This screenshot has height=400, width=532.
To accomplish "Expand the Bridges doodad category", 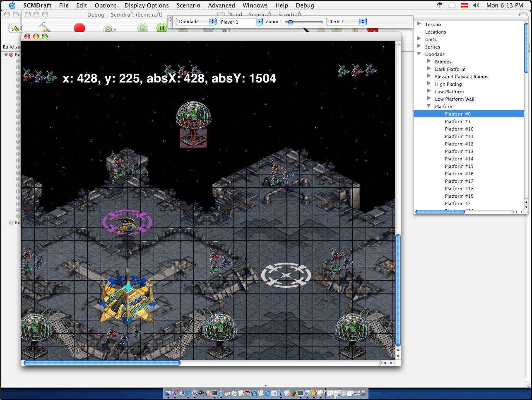I will 429,61.
